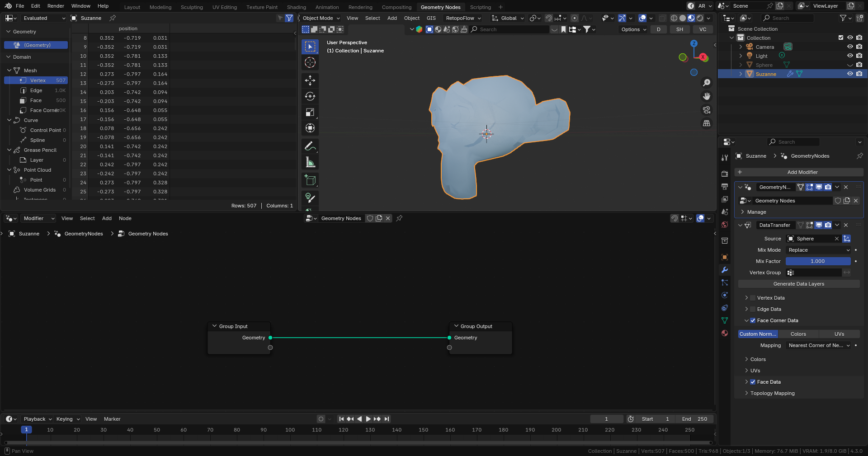Click the pan hand viewport gizmo
The height and width of the screenshot is (456, 868).
click(x=707, y=96)
